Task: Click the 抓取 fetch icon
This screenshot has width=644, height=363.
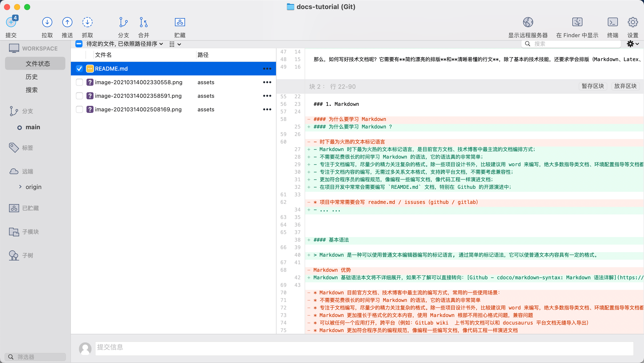Action: pyautogui.click(x=87, y=23)
